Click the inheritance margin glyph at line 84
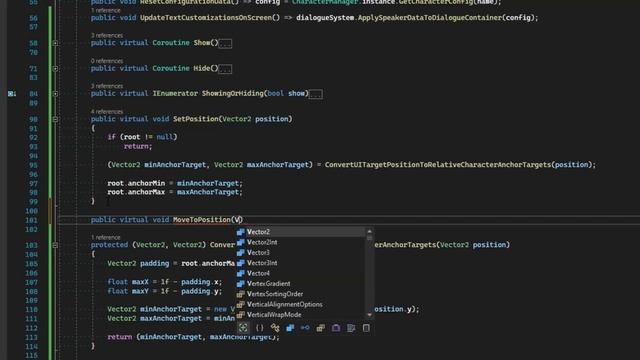Screen dimensions: 640x360 12,94
